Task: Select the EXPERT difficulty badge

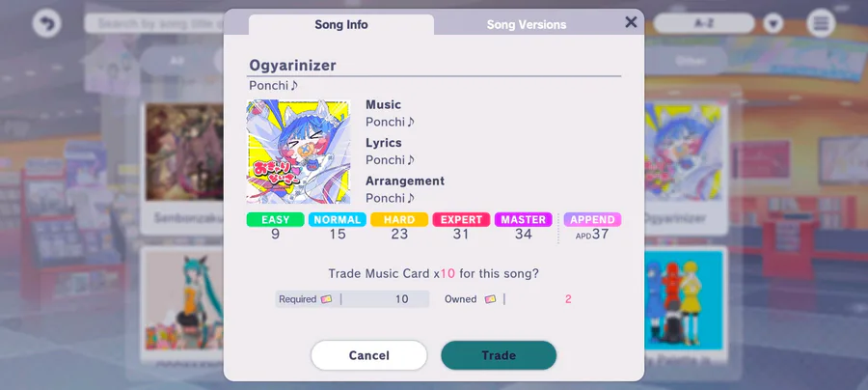Action: (461, 219)
